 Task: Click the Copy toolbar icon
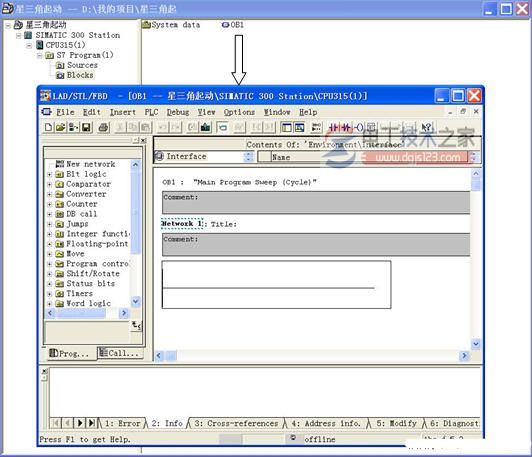[x=133, y=128]
